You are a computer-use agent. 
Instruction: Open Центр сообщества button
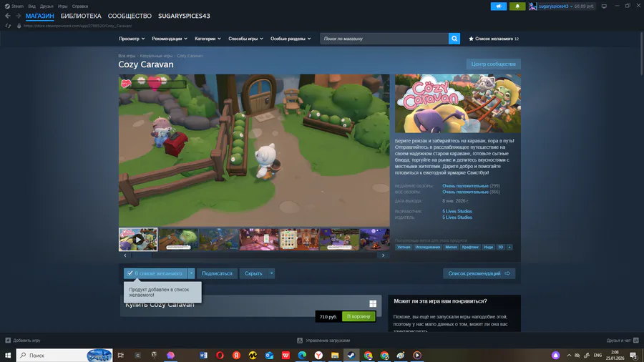(x=493, y=64)
